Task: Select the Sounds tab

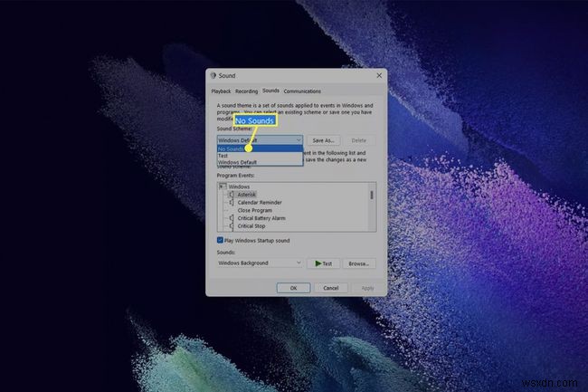Action: tap(270, 91)
